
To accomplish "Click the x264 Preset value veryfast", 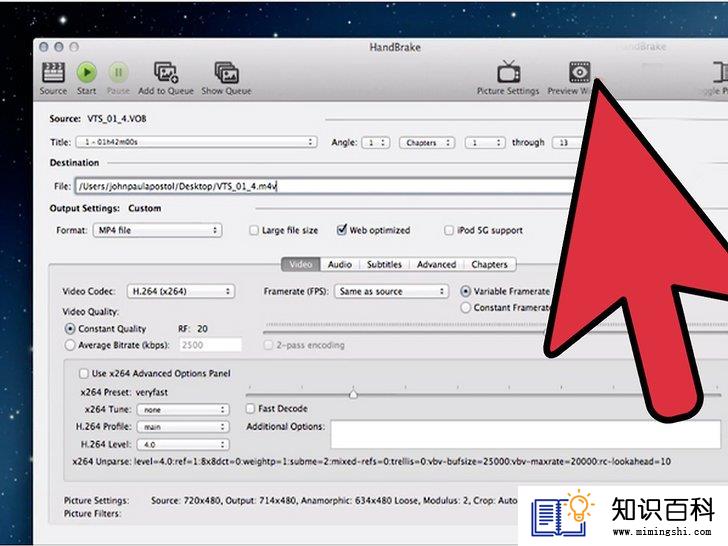I will (x=152, y=392).
